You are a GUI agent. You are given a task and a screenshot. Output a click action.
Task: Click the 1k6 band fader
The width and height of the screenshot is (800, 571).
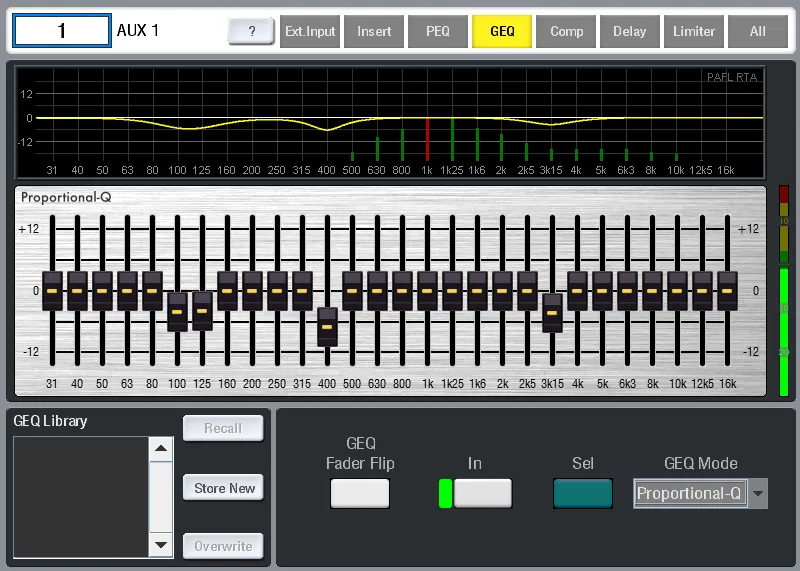(477, 291)
